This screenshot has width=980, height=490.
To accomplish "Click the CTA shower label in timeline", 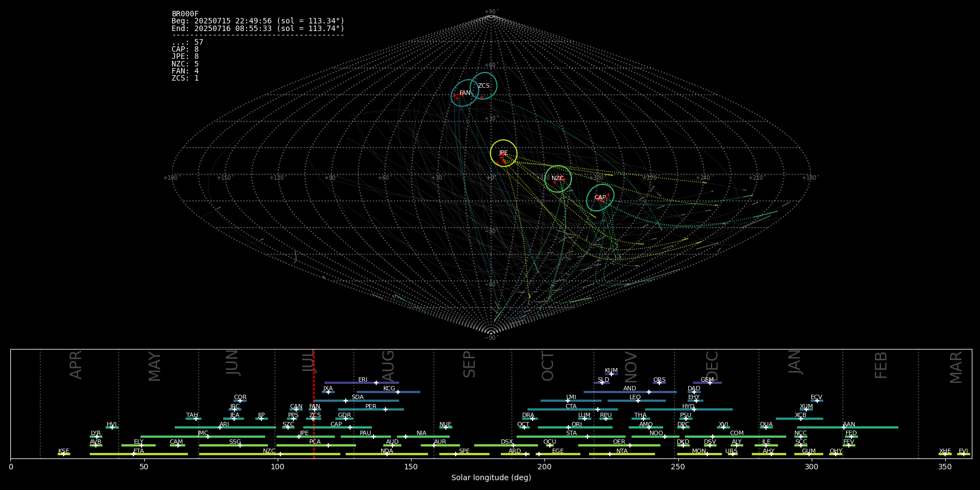I will tap(571, 407).
